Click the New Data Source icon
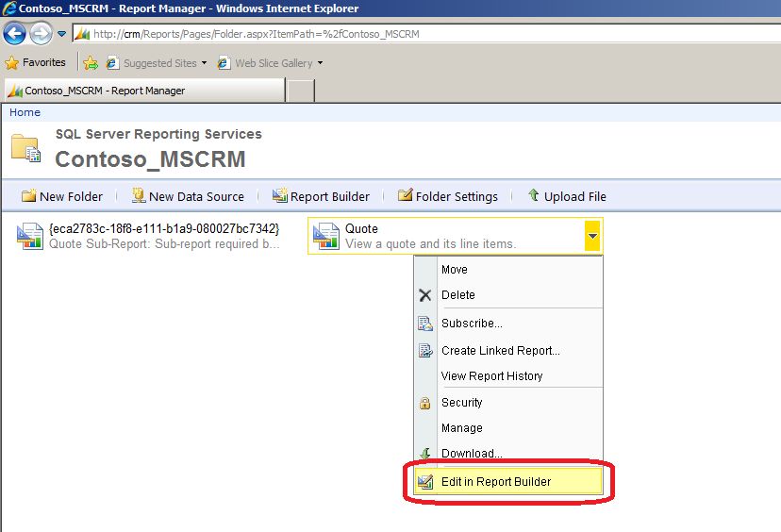 click(139, 196)
